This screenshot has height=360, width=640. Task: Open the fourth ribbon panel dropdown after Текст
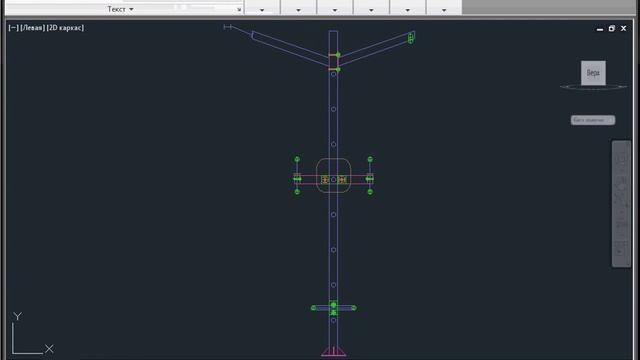point(371,10)
